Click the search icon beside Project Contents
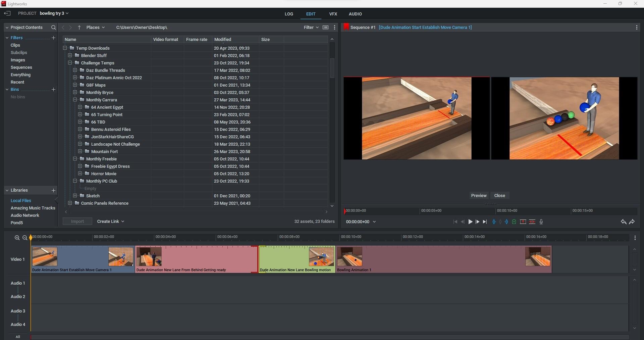 coord(53,28)
